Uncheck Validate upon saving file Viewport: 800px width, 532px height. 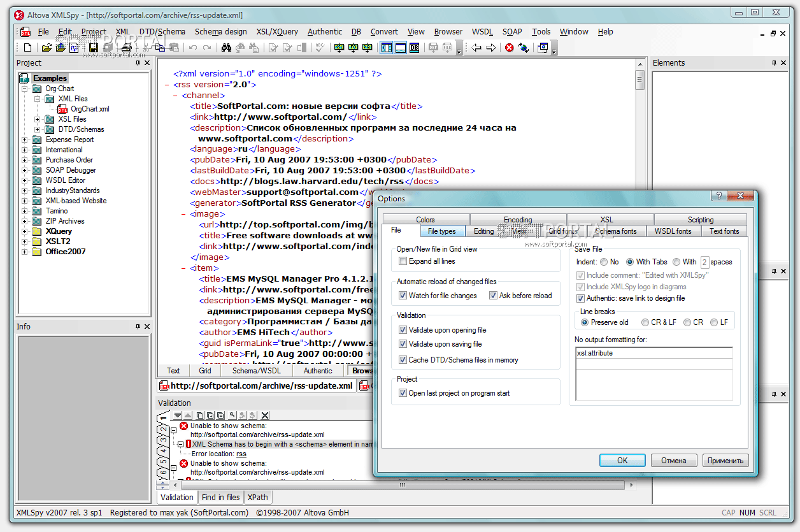click(x=403, y=344)
